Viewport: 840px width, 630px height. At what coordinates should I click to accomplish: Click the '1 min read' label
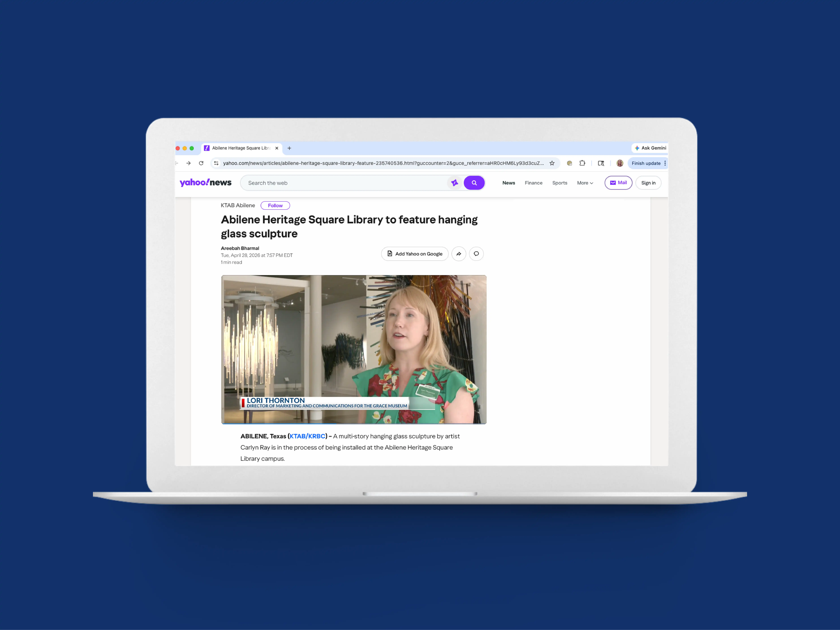231,262
